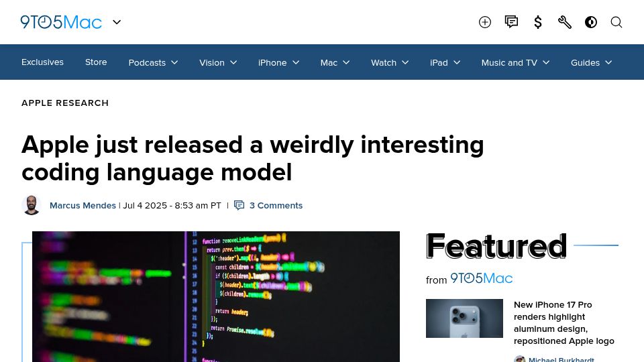The height and width of the screenshot is (362, 644).
Task: Open Marcus Mendes author link
Action: [x=83, y=206]
